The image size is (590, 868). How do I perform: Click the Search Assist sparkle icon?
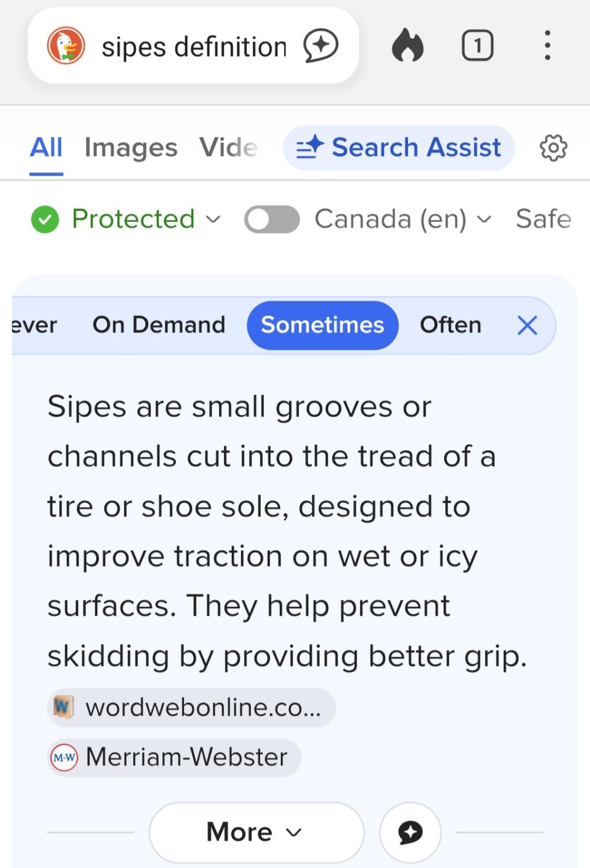coord(309,148)
